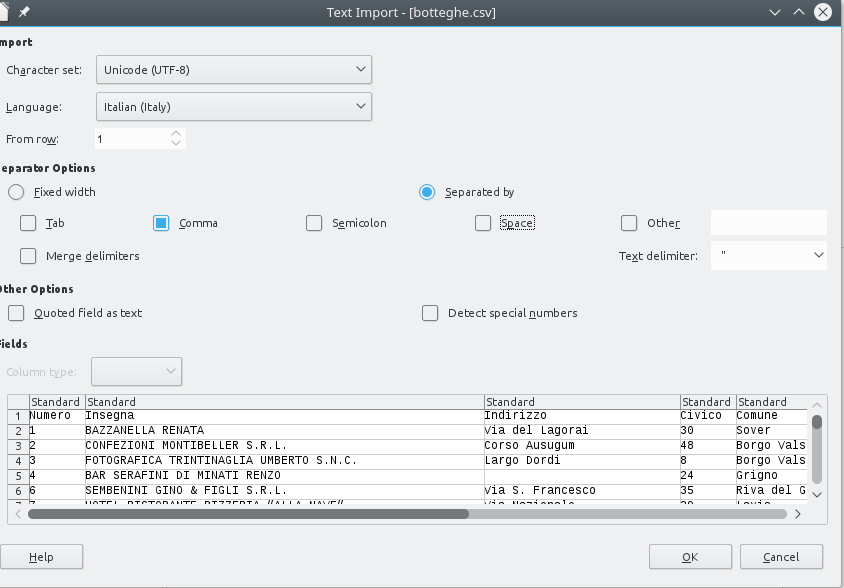Click the Civico value 48 cell
This screenshot has height=588, width=844.
click(x=708, y=446)
